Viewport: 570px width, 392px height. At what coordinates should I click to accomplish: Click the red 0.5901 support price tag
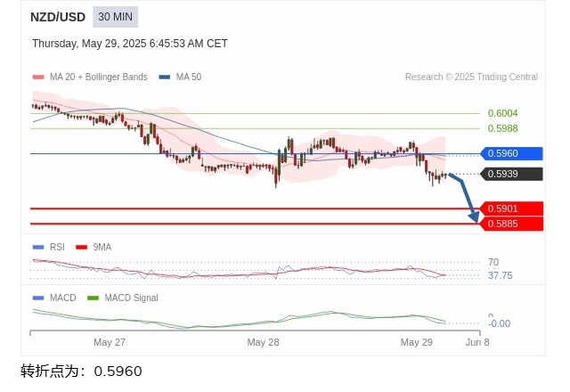[x=511, y=208]
